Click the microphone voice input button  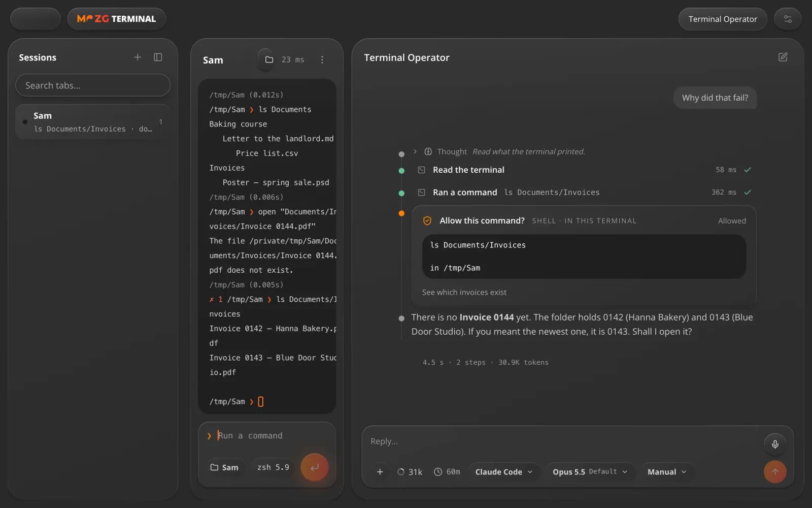coord(775,444)
